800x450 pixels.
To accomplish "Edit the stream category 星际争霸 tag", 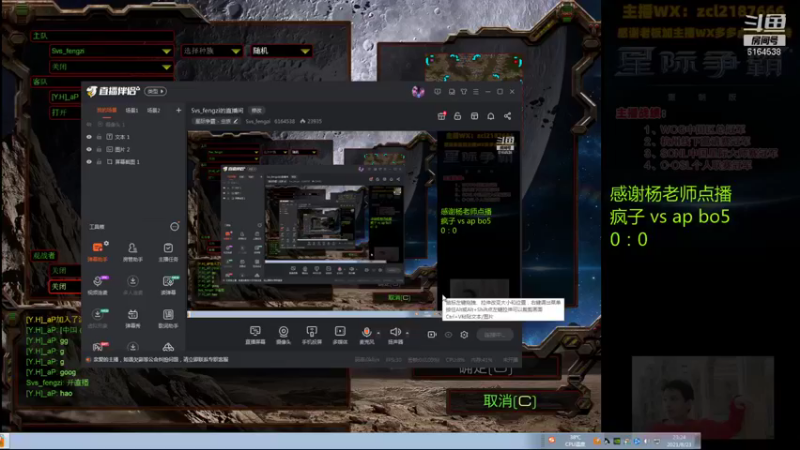I will [x=215, y=121].
